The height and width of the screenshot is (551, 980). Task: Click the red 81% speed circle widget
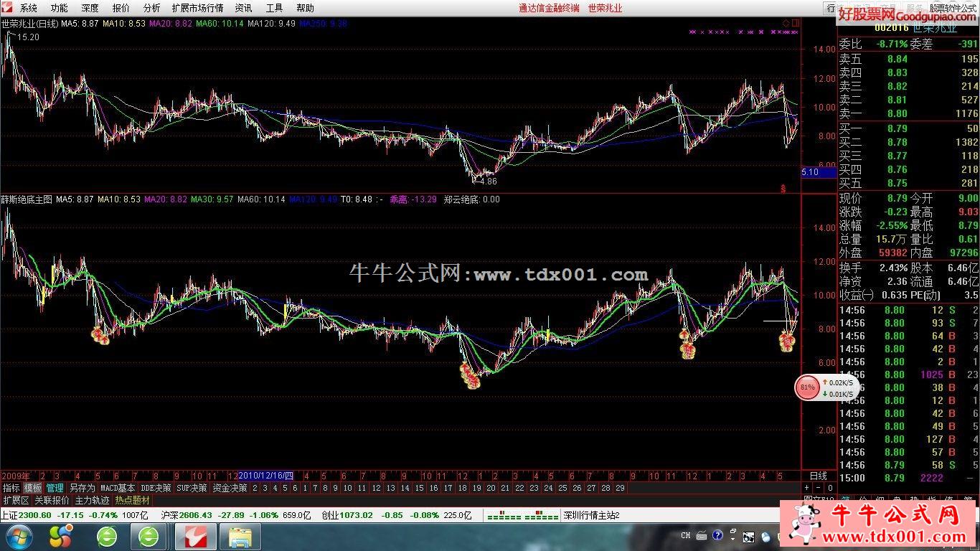click(807, 387)
